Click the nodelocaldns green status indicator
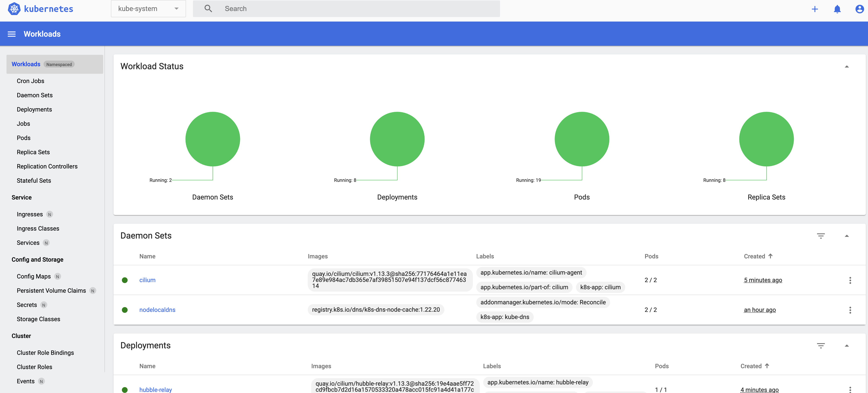Viewport: 868px width, 393px height. pos(125,310)
